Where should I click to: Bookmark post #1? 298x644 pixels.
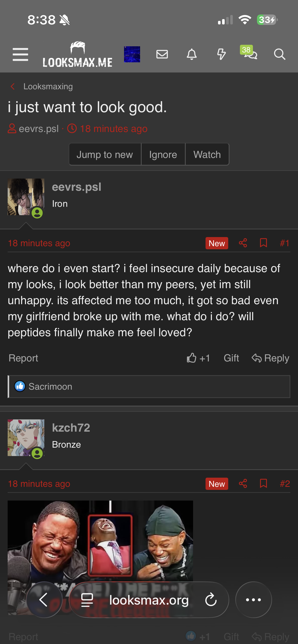(263, 243)
